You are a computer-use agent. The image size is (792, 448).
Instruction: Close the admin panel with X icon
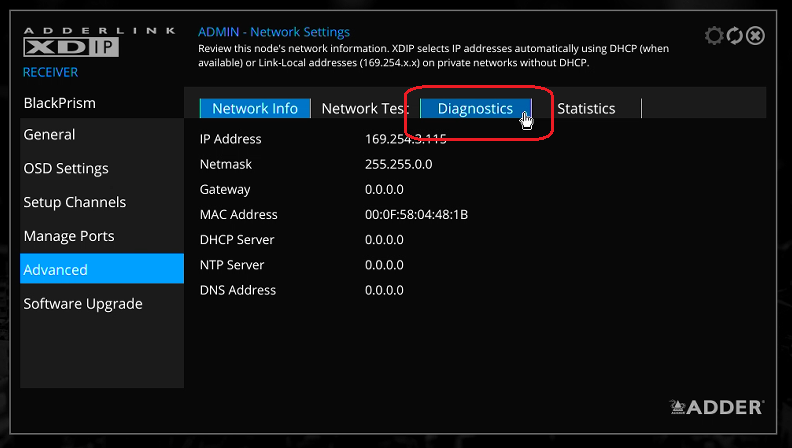(756, 35)
